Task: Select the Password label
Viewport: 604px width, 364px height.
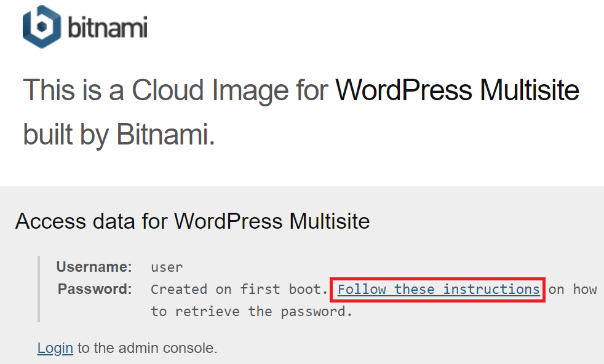Action: pos(95,289)
